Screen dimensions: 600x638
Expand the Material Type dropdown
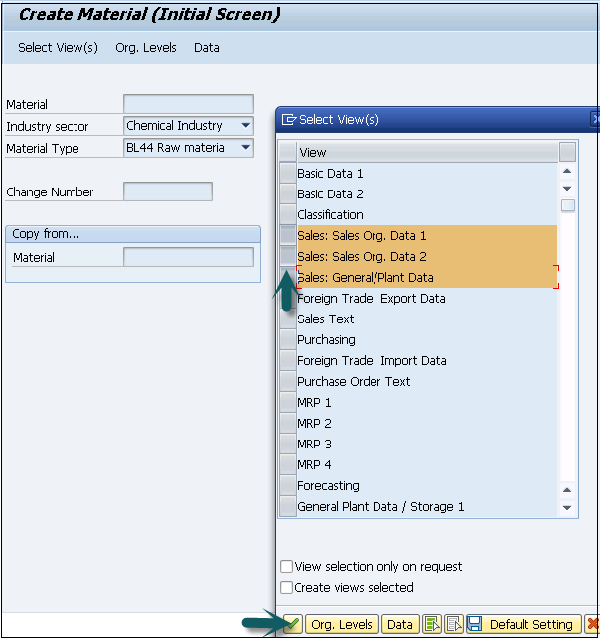click(245, 148)
